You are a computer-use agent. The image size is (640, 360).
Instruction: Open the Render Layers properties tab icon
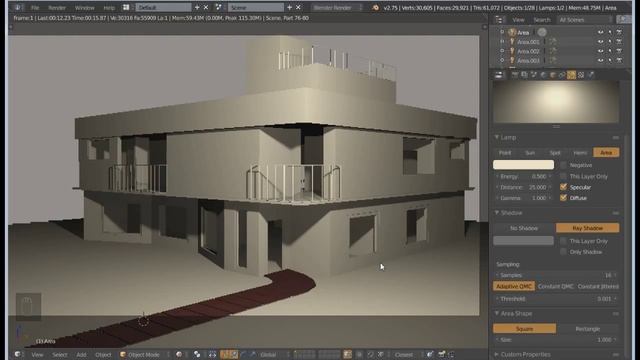[524, 75]
